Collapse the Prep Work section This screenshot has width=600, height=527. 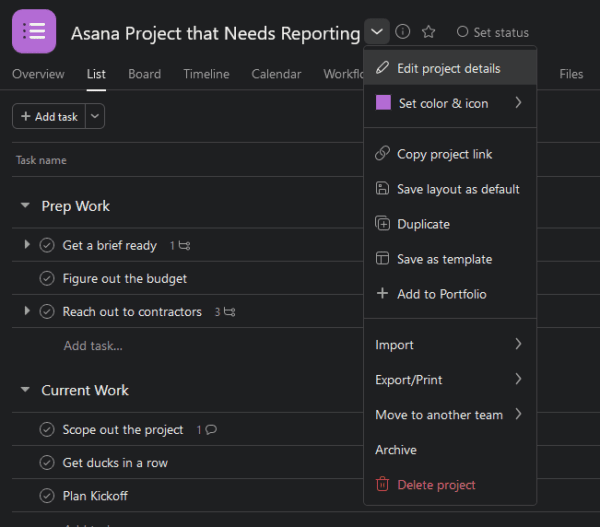[x=25, y=206]
